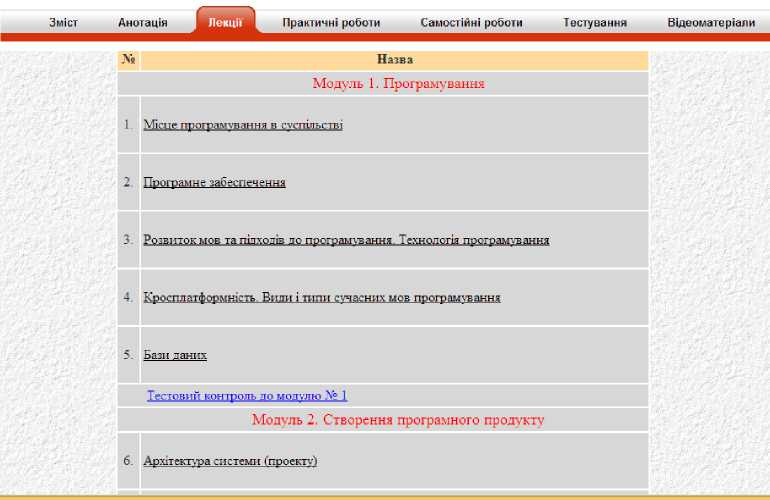The width and height of the screenshot is (770, 500).
Task: Click row number 5. cell
Action: [x=128, y=355]
